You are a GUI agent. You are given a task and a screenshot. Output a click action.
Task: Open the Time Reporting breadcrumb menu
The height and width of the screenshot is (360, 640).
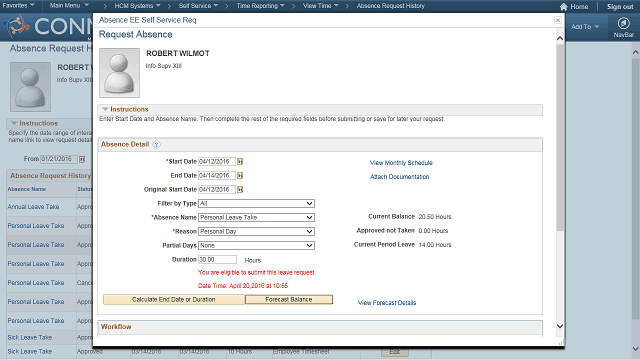click(260, 6)
